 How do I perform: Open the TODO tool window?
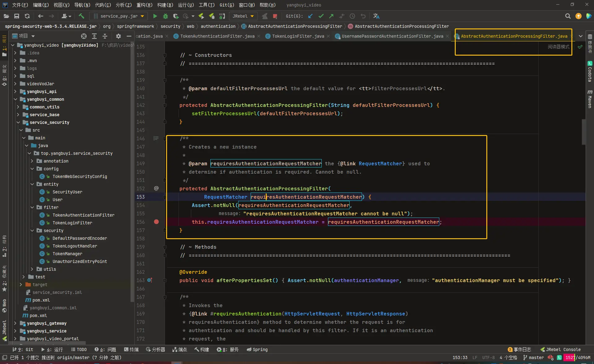pyautogui.click(x=79, y=349)
